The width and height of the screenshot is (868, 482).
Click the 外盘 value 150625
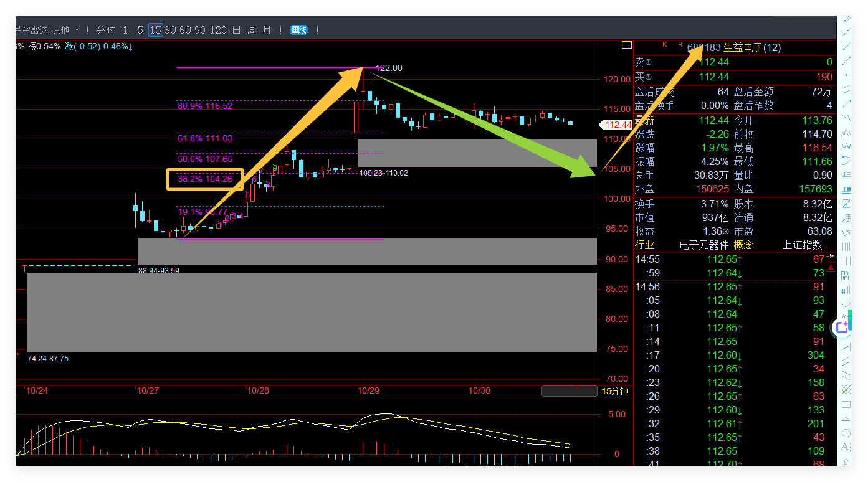point(712,189)
